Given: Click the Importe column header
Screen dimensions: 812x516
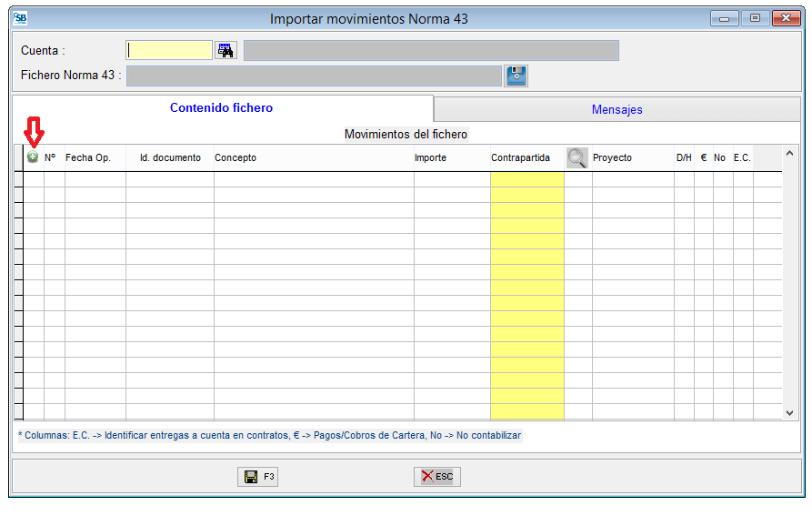Looking at the screenshot, I should pos(452,157).
